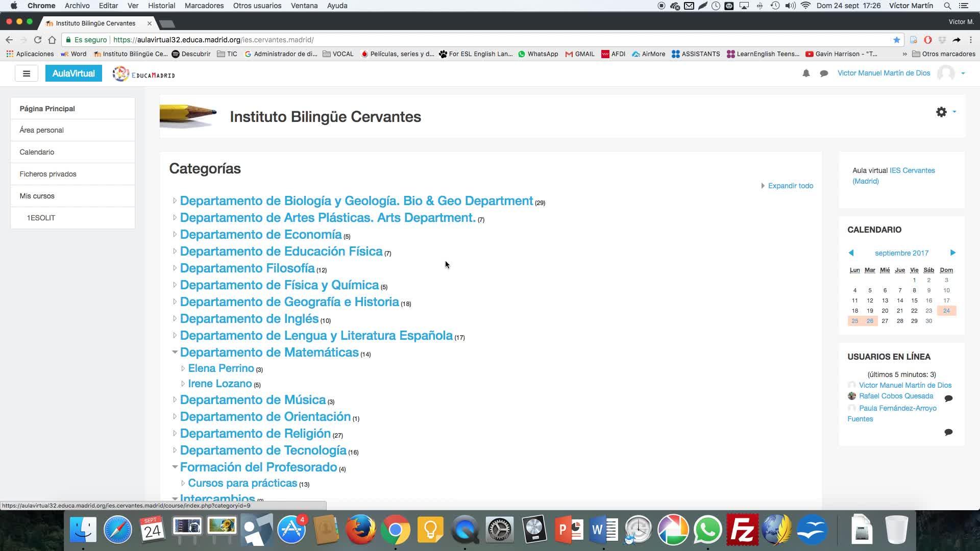Click the bookmark star in address bar

click(896, 40)
